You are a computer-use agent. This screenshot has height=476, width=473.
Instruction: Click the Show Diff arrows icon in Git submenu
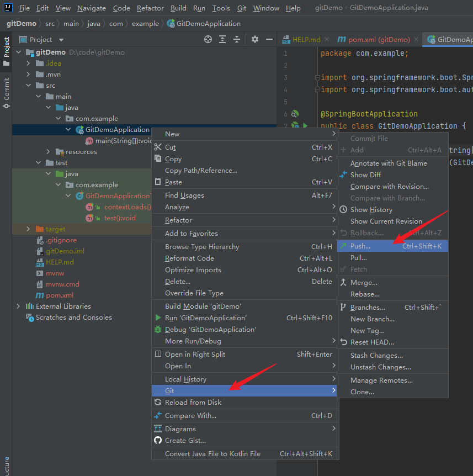[343, 174]
